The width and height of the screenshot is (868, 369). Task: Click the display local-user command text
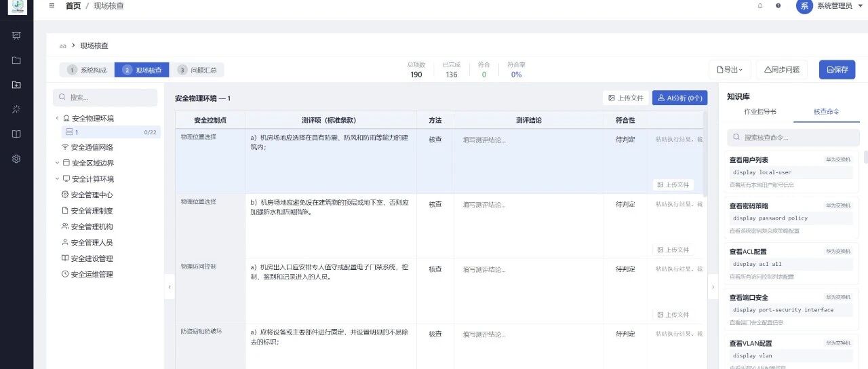tap(762, 172)
